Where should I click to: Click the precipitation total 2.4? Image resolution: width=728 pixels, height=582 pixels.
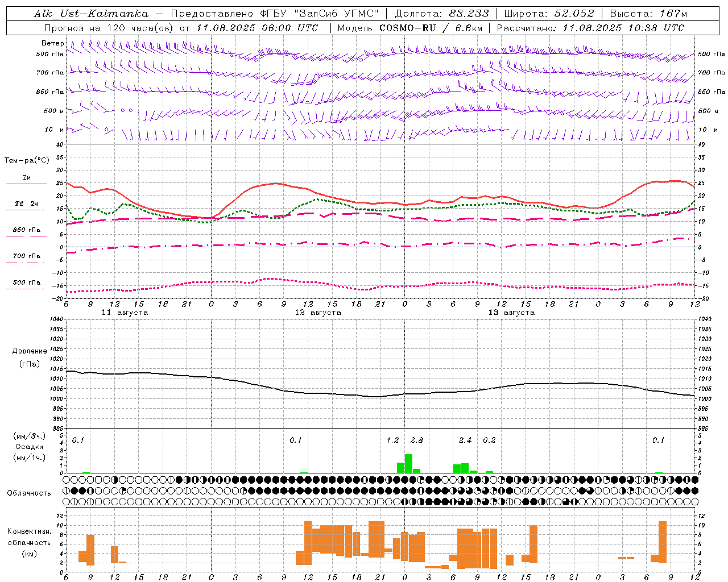tap(465, 440)
